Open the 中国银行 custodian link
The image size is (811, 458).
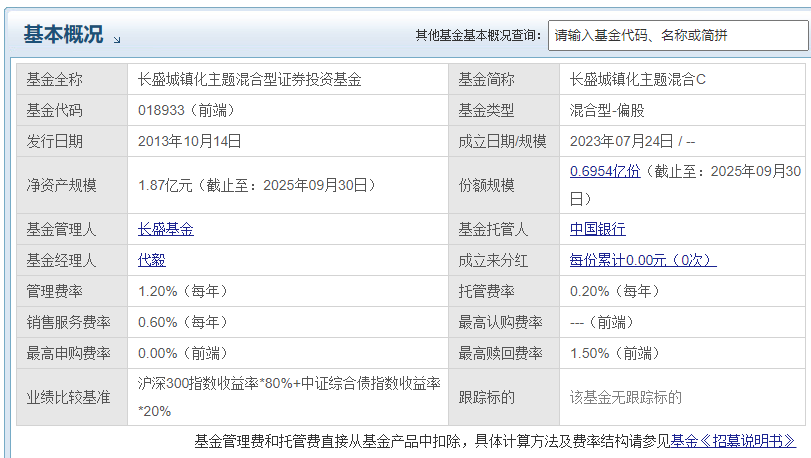[597, 229]
